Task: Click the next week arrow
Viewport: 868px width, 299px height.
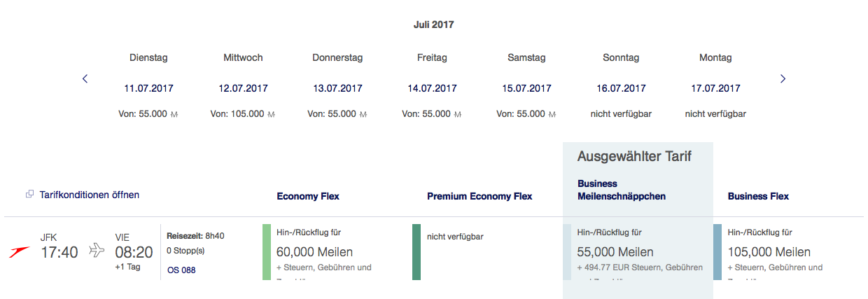Action: coord(783,79)
